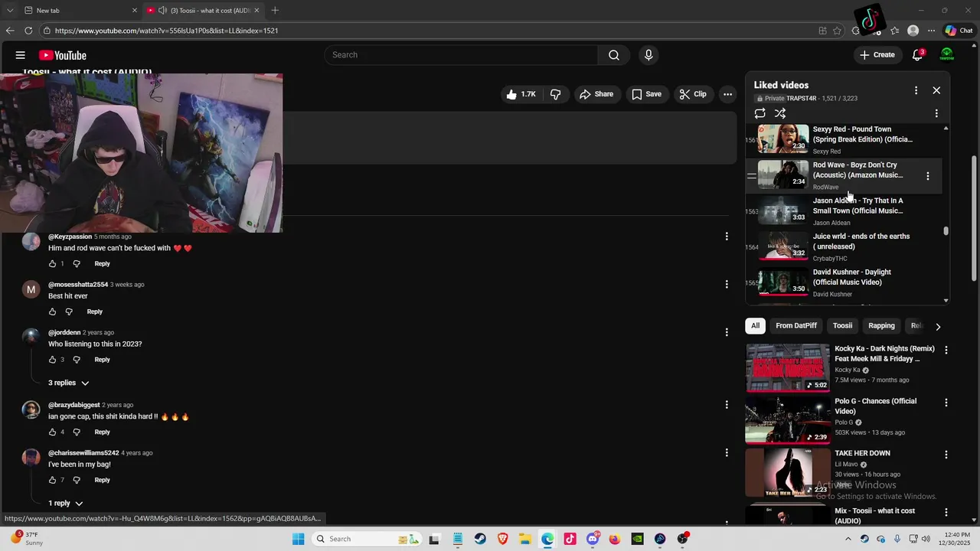Like @jorddenn's comment with 3 likes

click(x=52, y=360)
